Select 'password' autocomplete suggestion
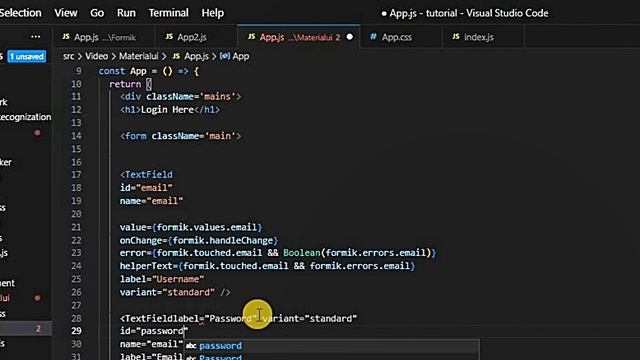Image resolution: width=640 pixels, height=360 pixels. pyautogui.click(x=331, y=346)
